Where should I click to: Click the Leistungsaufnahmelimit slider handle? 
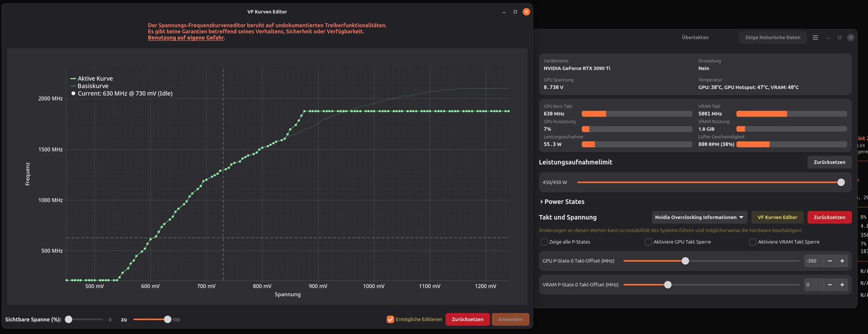841,183
